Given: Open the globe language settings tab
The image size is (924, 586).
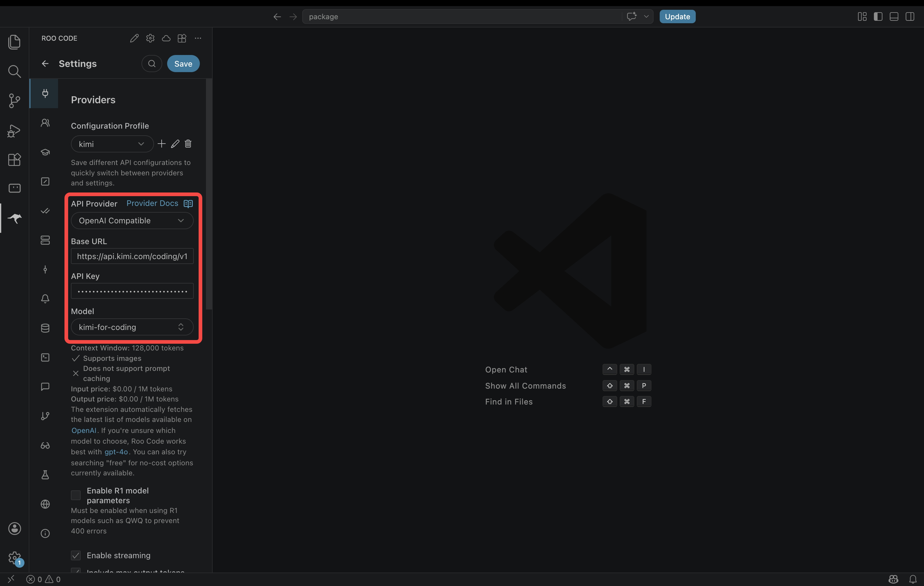Looking at the screenshot, I should tap(45, 504).
